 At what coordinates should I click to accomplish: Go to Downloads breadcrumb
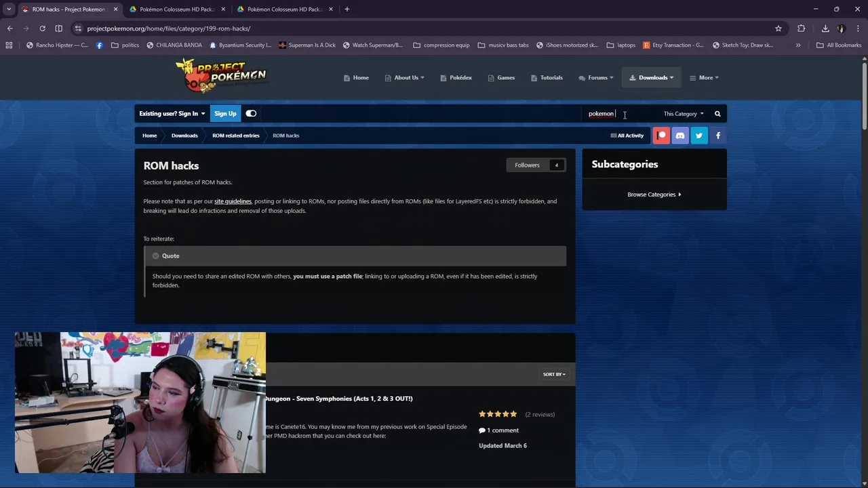point(184,136)
